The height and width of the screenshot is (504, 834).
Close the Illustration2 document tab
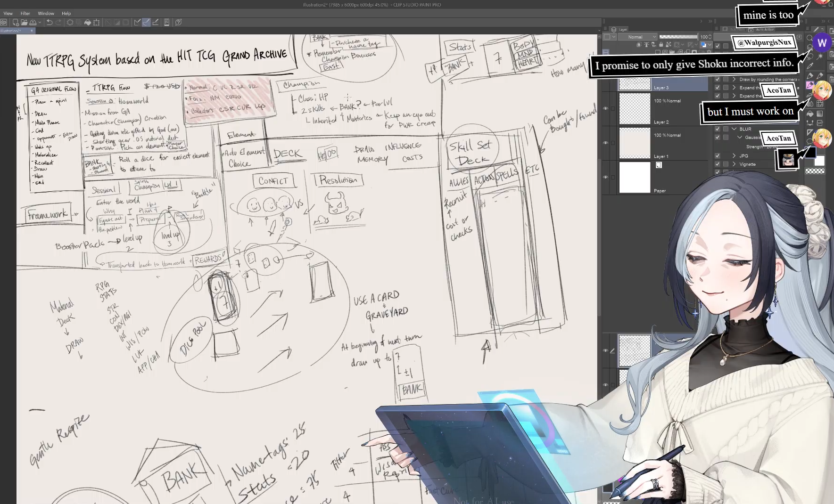(x=32, y=31)
